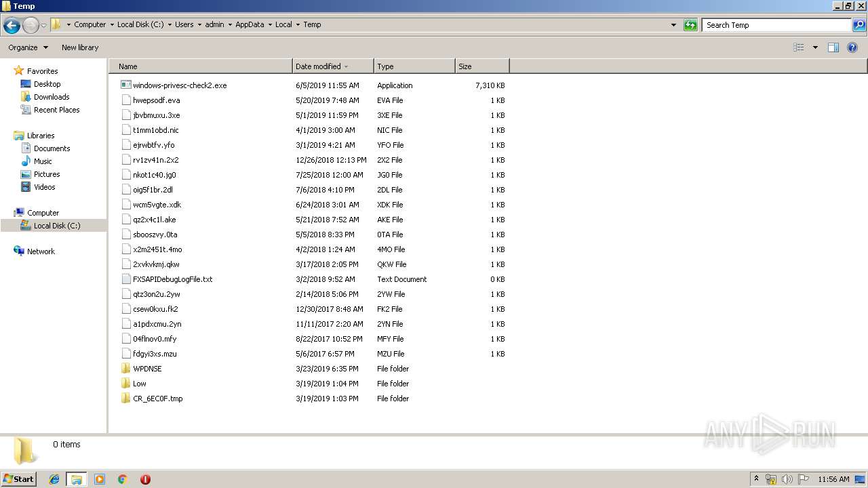The image size is (868, 488).
Task: Select Favorites in the navigation pane
Action: [42, 71]
